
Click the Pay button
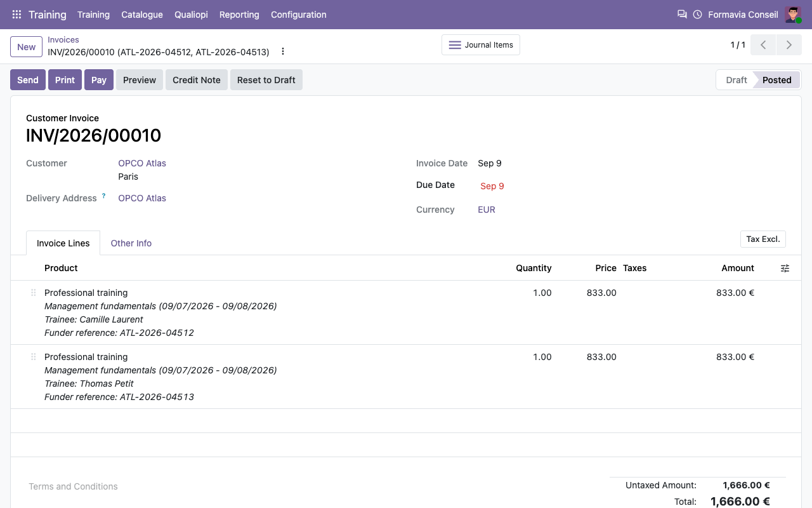tap(99, 80)
